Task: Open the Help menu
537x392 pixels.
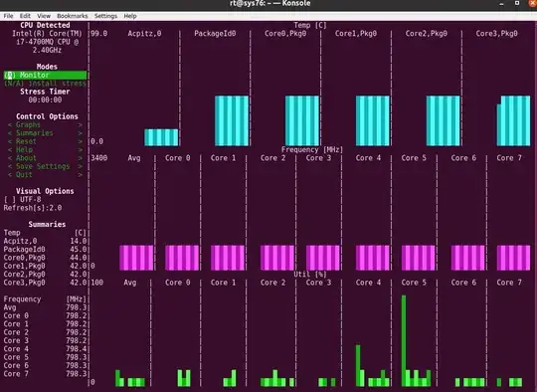Action: pos(130,16)
